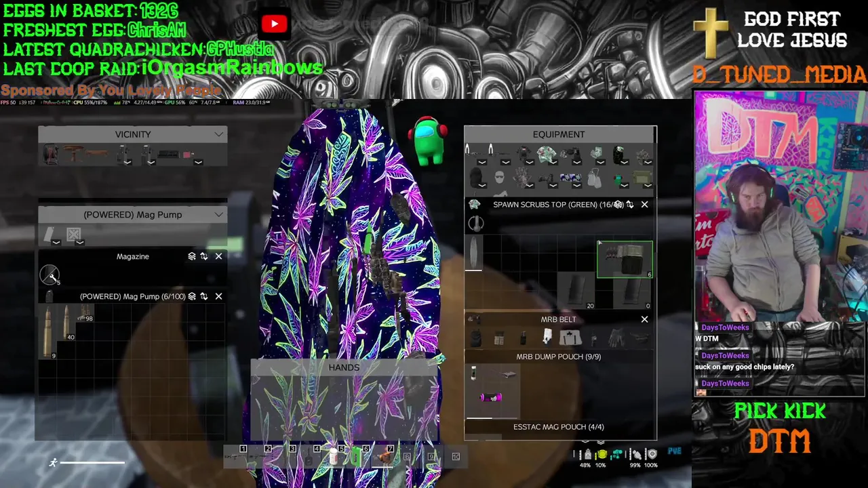Viewport: 868px width, 488px height.
Task: Select the cable reel in Vicinity
Action: coord(51,155)
